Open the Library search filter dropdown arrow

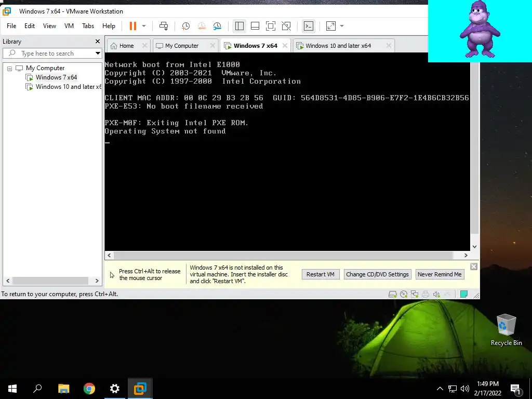point(98,54)
